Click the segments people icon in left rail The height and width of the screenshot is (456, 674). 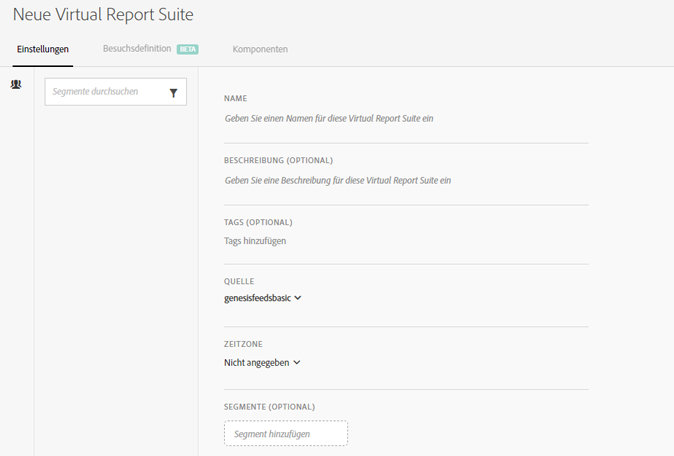(16, 86)
